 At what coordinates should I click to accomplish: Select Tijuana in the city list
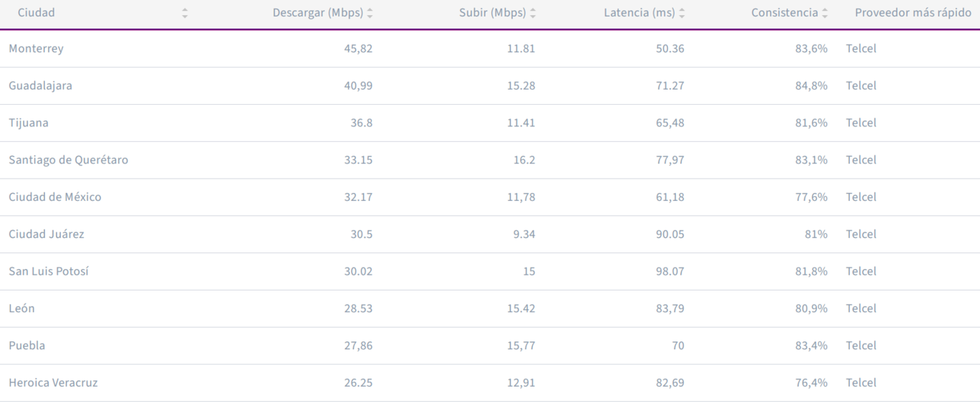click(x=29, y=123)
